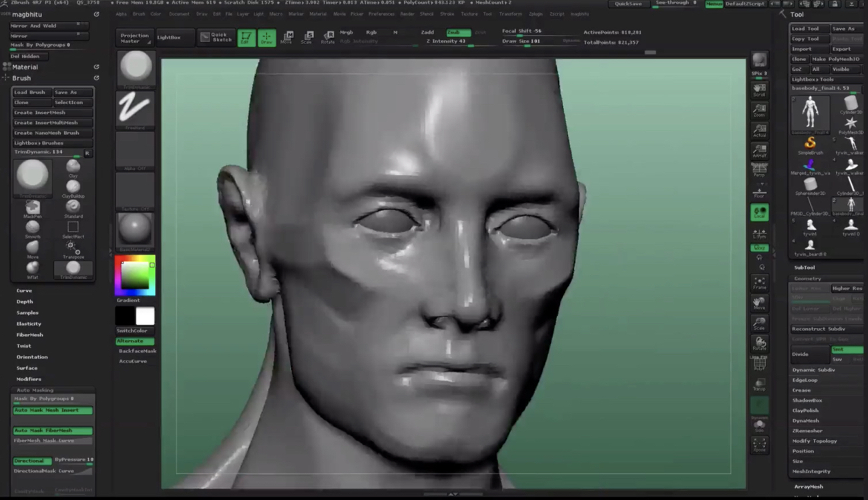868x500 pixels.
Task: Expand the Curve brush section
Action: [x=25, y=291]
